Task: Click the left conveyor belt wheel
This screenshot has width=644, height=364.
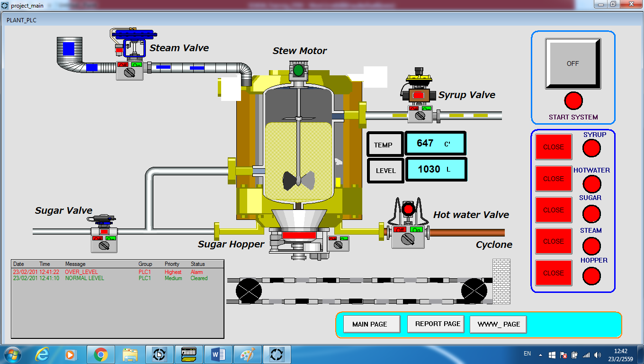Action: (x=249, y=290)
